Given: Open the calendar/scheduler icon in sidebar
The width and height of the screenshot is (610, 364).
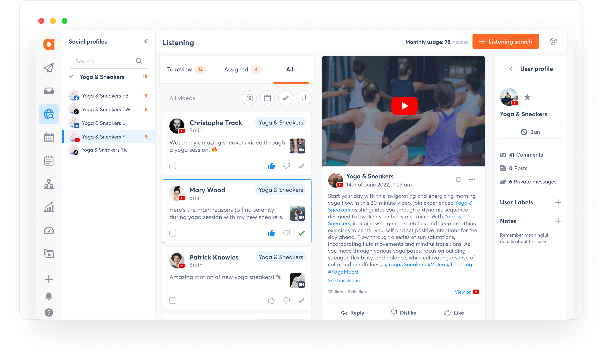Looking at the screenshot, I should 48,138.
